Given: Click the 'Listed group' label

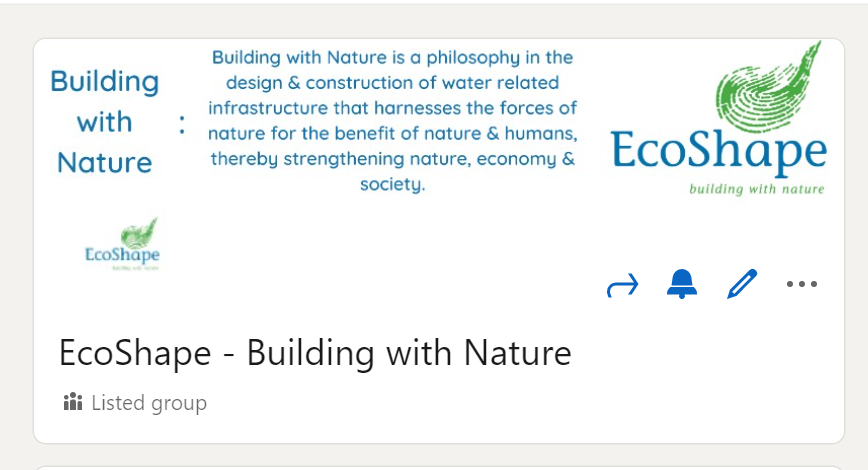Looking at the screenshot, I should coord(149,402).
